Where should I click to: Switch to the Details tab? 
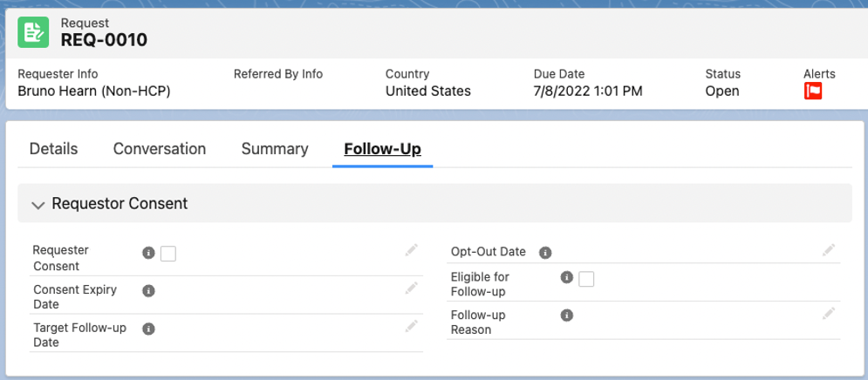point(53,149)
